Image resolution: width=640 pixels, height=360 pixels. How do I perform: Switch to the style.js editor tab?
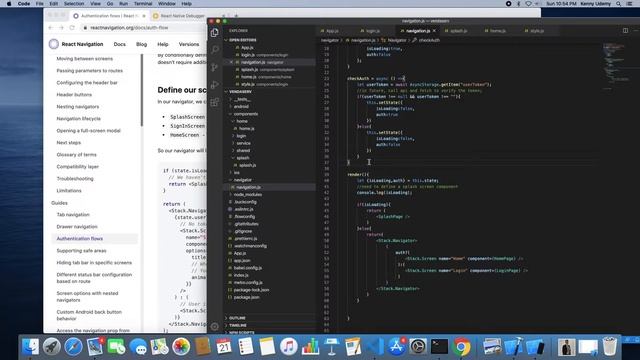click(x=537, y=31)
